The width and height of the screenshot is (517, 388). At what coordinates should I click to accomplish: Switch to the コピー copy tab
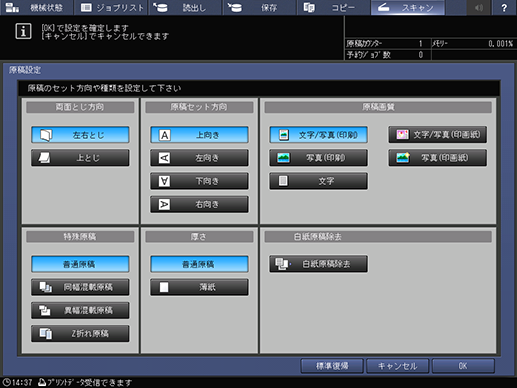[x=334, y=7]
